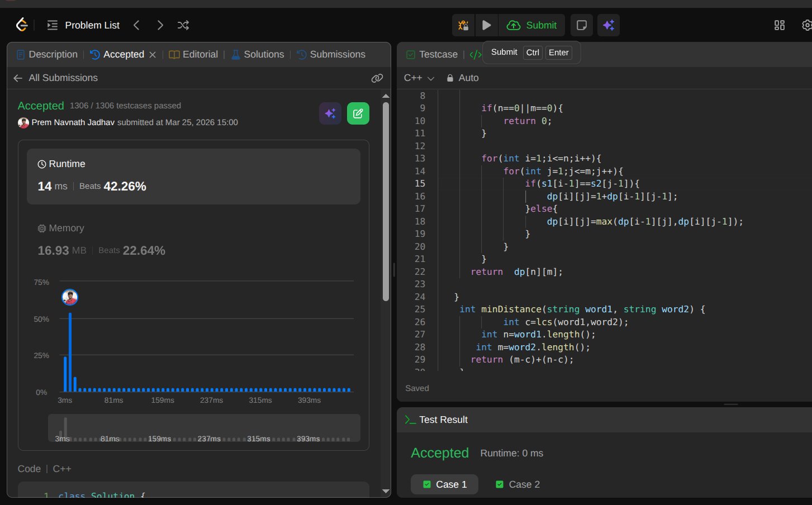
Task: Click the LeetCode logo icon
Action: [21, 25]
